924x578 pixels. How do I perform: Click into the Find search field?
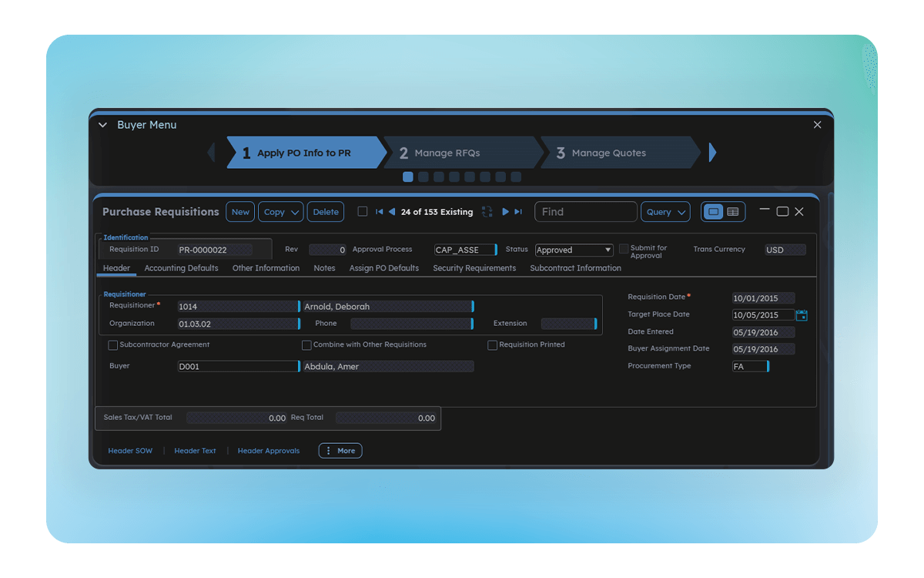(585, 212)
